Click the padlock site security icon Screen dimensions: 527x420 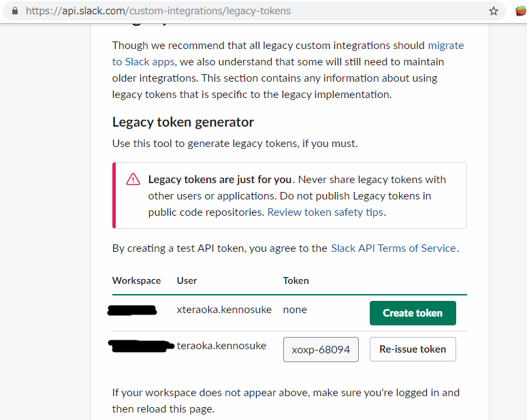pyautogui.click(x=15, y=11)
